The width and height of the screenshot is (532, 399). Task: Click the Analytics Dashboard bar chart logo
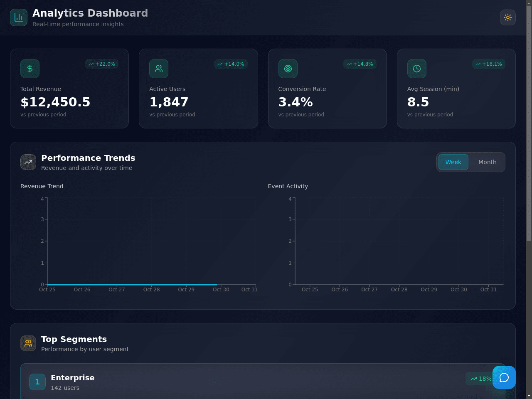tap(19, 17)
